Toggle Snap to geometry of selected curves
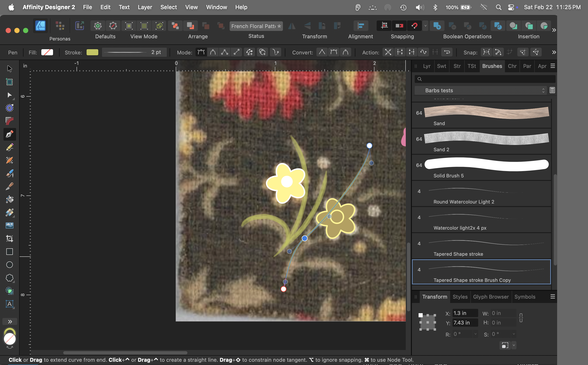588x365 pixels. pyautogui.click(x=498, y=52)
